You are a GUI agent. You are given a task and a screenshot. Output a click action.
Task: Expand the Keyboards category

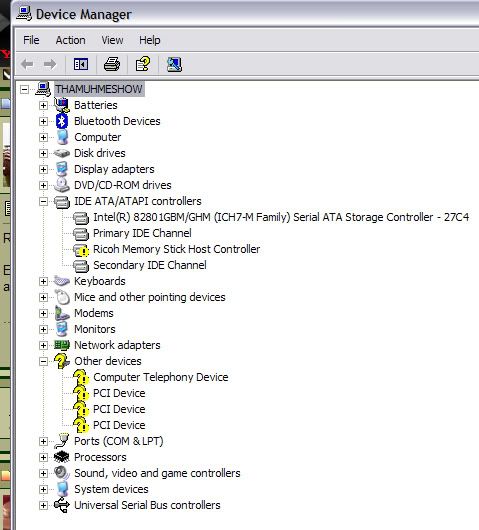(43, 282)
